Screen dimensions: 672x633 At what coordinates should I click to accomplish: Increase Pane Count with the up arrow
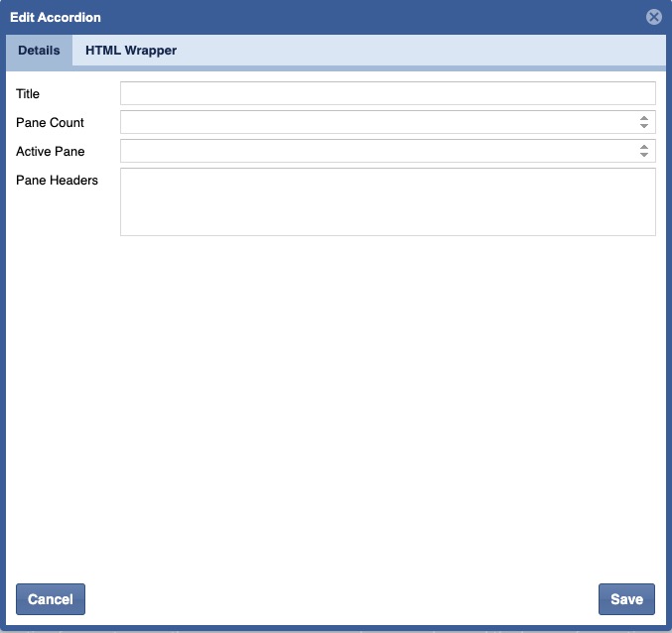coord(644,118)
